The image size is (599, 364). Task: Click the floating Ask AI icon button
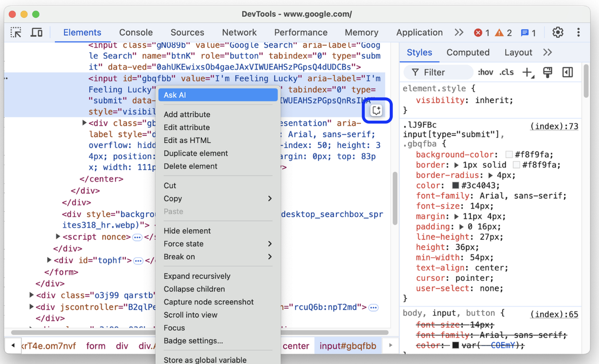point(376,111)
